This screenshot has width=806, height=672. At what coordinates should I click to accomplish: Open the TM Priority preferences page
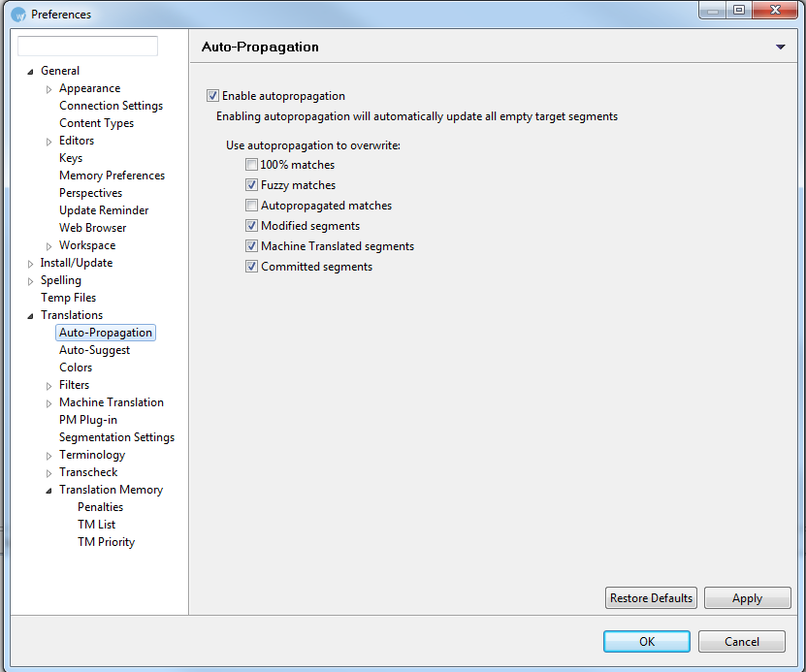pos(106,542)
